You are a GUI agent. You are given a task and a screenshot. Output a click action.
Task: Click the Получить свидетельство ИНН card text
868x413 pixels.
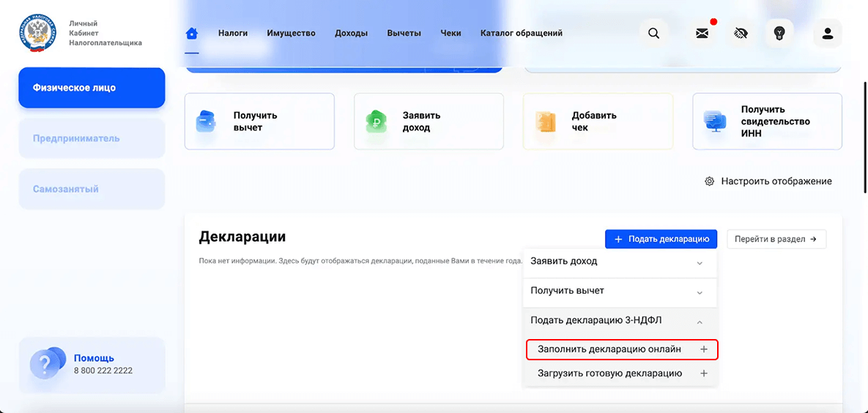point(776,122)
